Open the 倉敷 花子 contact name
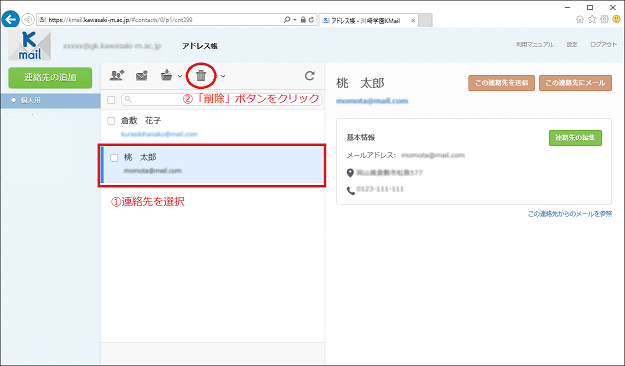 point(141,120)
